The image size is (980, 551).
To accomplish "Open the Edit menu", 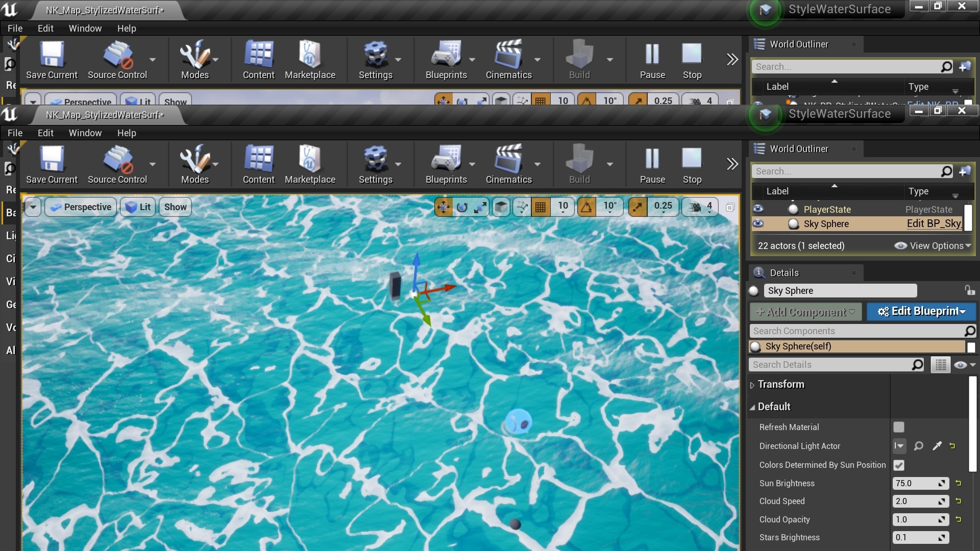I will (x=45, y=133).
